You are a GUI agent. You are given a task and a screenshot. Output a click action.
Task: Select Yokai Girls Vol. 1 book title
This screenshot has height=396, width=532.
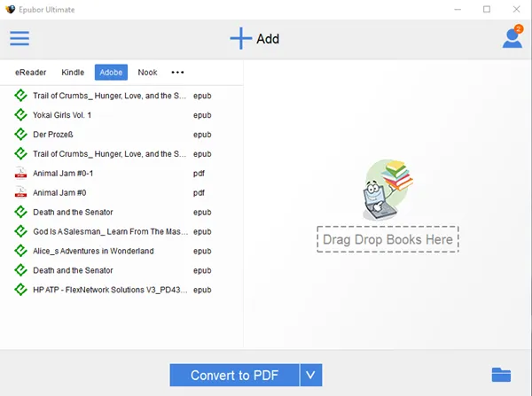[62, 115]
